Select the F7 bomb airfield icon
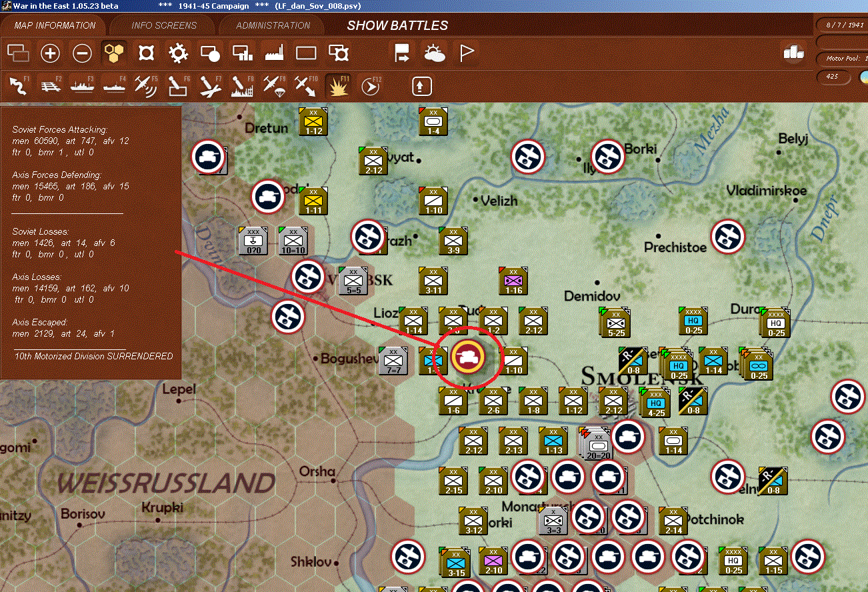868x592 pixels. [210, 86]
